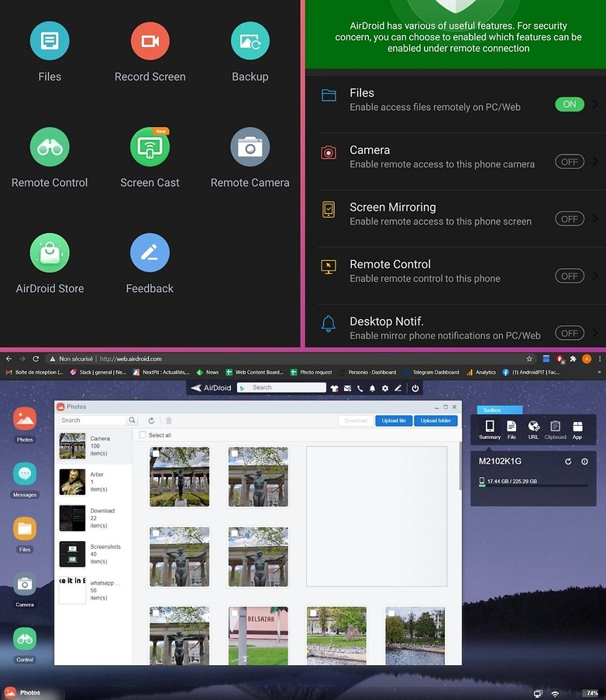The height and width of the screenshot is (700, 606).
Task: Tap the Feedback pencil icon
Action: [150, 252]
